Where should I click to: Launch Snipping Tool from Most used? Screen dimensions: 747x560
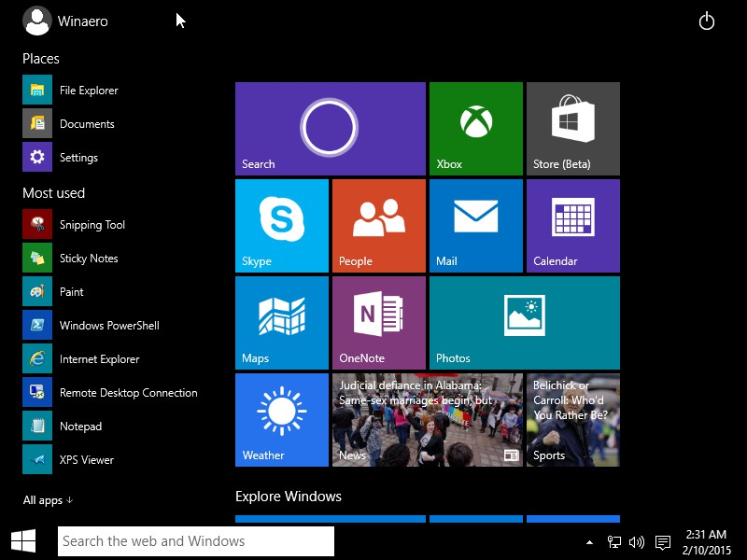tap(37, 224)
